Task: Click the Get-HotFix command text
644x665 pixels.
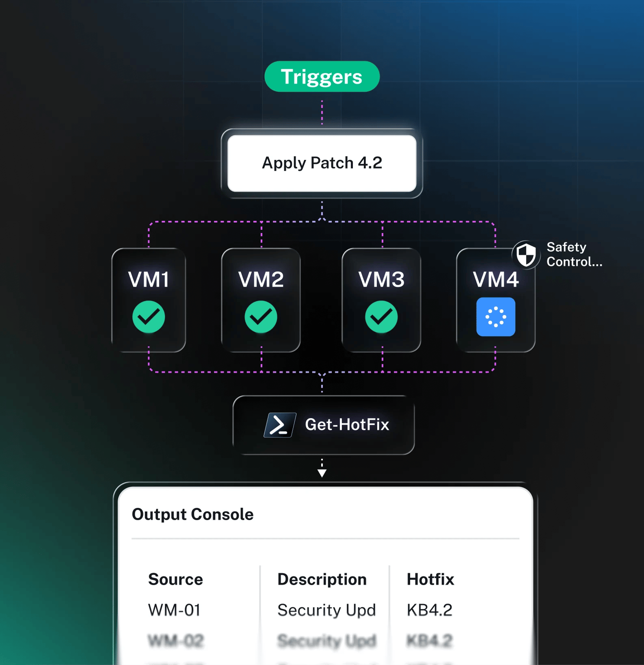Action: point(347,425)
